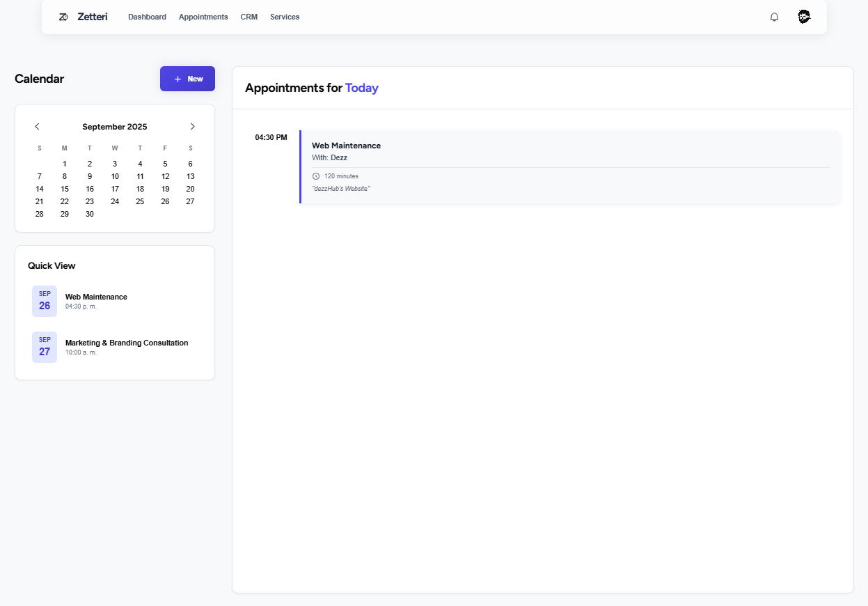Click the SEP 26 date badge
The image size is (868, 606).
pos(45,301)
